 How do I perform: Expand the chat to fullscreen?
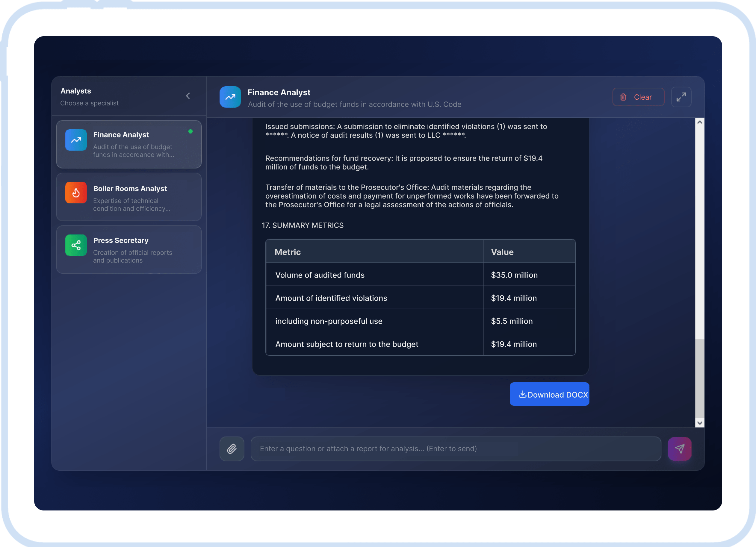(681, 97)
